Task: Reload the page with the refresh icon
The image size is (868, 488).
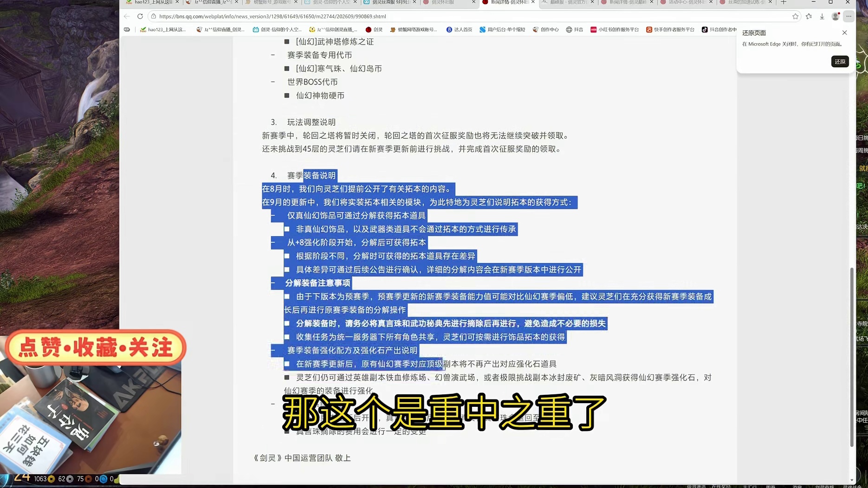Action: pos(140,16)
